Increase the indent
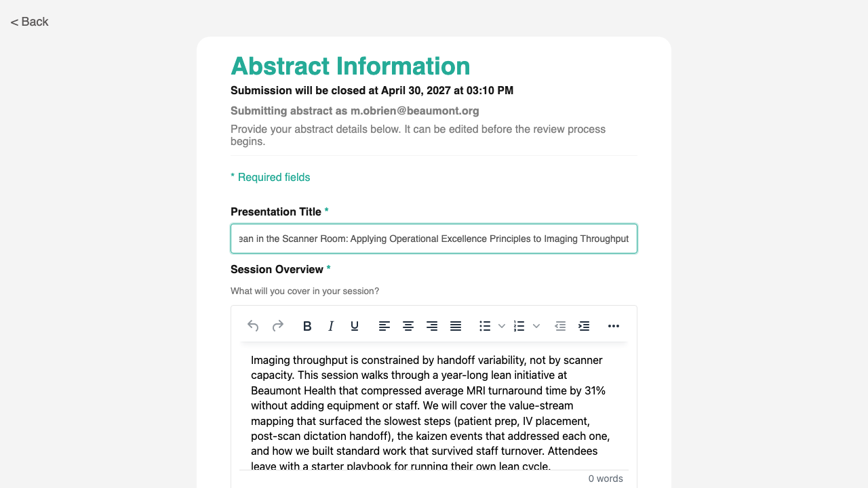The height and width of the screenshot is (488, 868). click(584, 326)
